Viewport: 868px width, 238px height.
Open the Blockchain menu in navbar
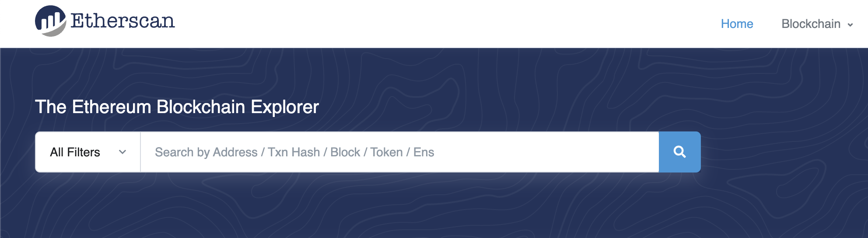click(x=811, y=24)
